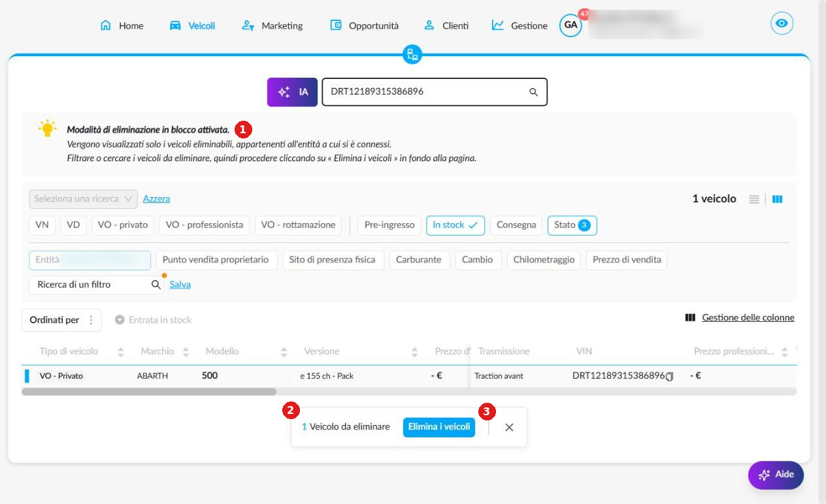Click the Salva link
The image size is (826, 504).
tap(180, 285)
